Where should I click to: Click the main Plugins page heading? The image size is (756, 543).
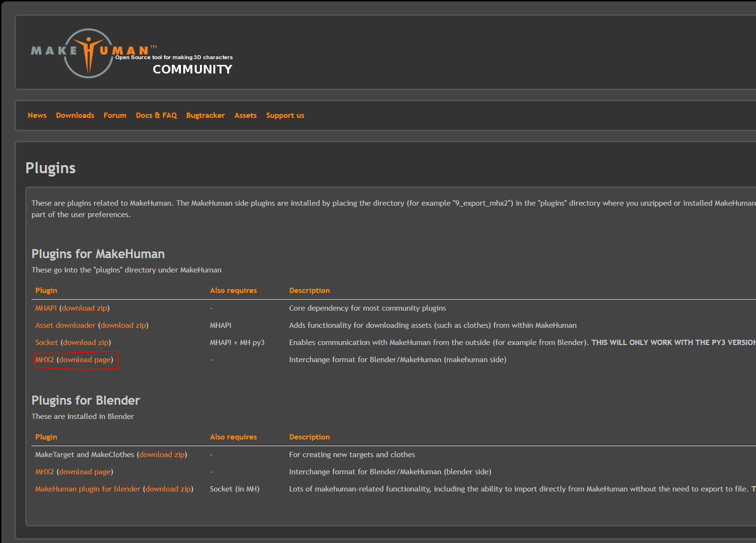pyautogui.click(x=51, y=168)
